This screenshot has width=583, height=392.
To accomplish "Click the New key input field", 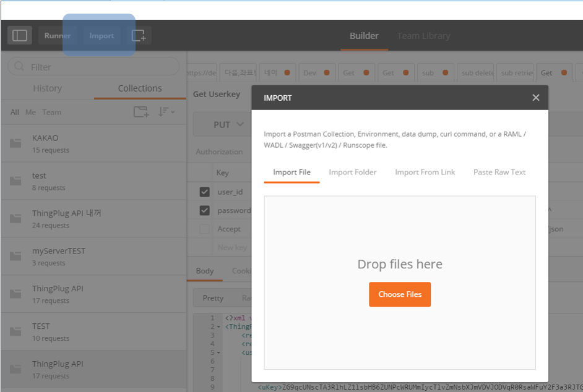I will (x=233, y=247).
